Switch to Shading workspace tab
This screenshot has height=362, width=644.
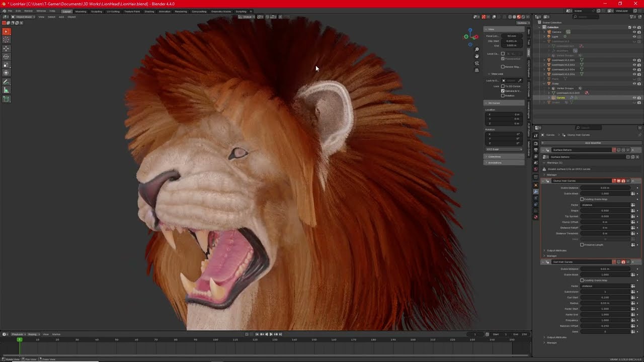point(149,11)
